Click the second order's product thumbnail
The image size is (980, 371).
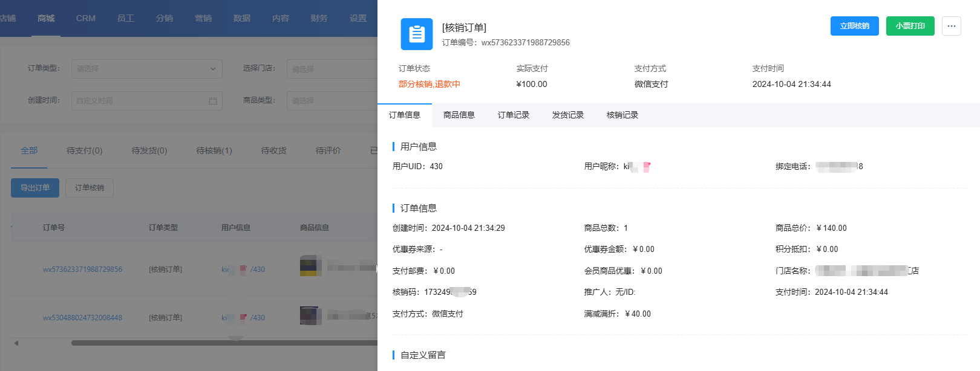click(310, 315)
